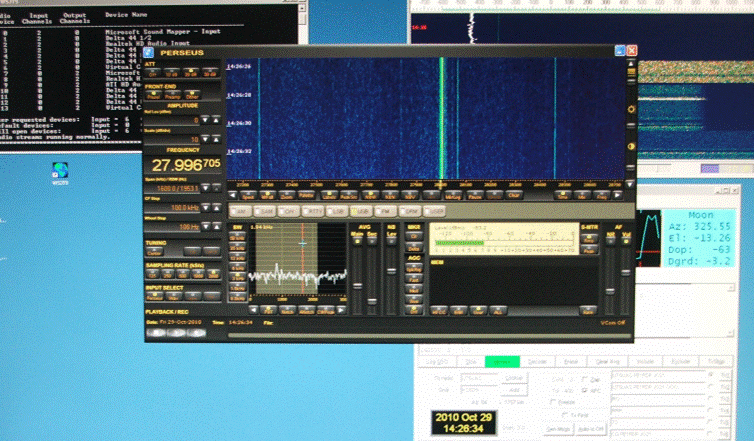Toggle the Presel front-end button
Image resolution: width=754 pixels, height=441 pixels.
(x=153, y=95)
